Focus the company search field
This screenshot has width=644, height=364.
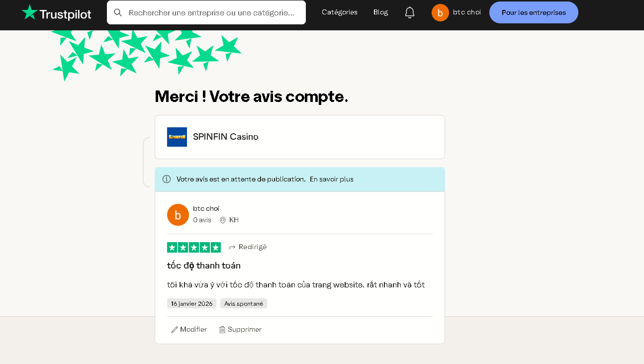(206, 12)
